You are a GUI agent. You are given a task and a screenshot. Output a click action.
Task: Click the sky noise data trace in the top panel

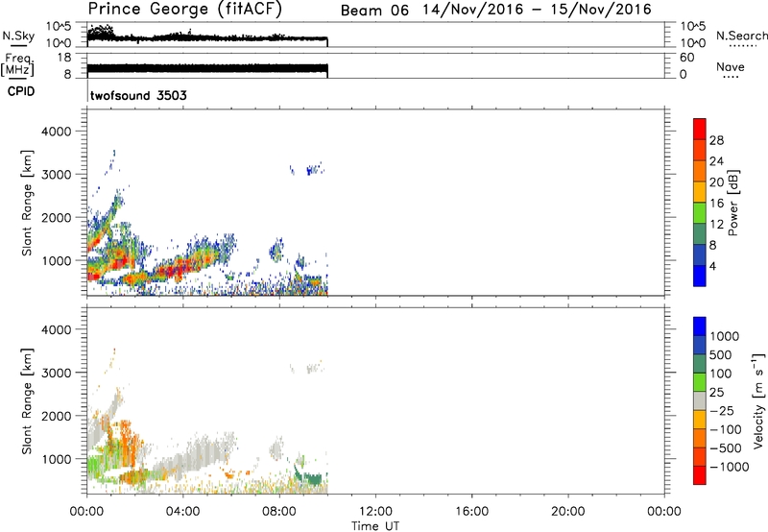[x=207, y=37]
